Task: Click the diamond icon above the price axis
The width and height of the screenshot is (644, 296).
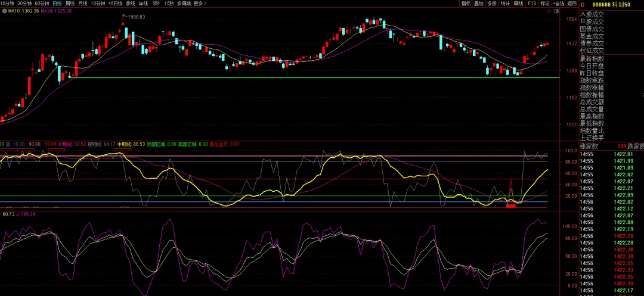Action: [550, 11]
